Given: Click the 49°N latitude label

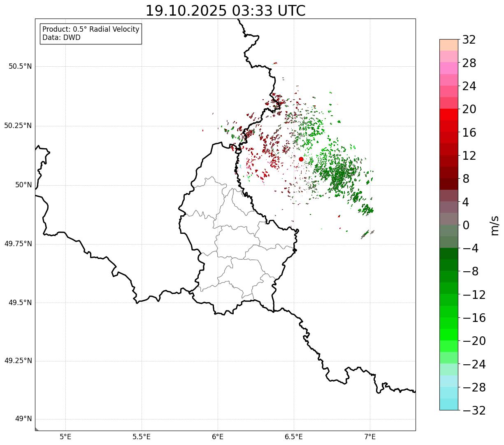Looking at the screenshot, I should (23, 419).
